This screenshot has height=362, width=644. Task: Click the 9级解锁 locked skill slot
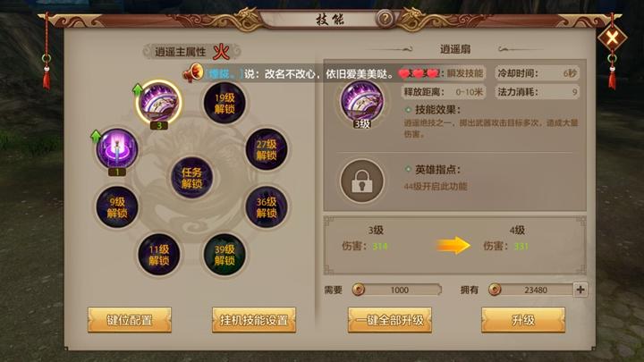pos(117,206)
